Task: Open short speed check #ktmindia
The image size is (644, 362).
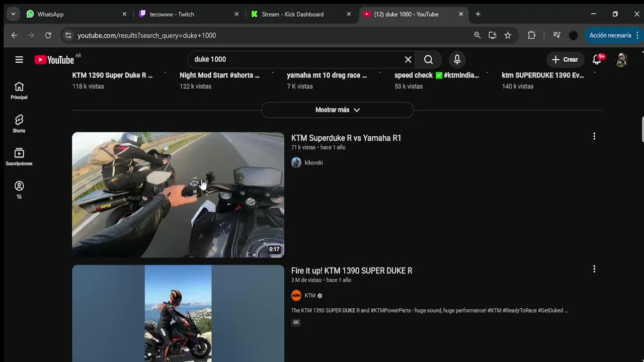Action: pos(436,75)
